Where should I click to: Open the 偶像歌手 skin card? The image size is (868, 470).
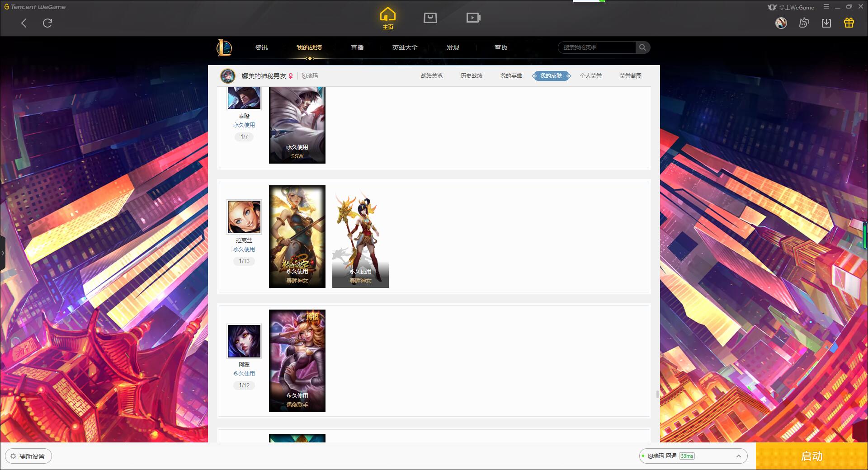coord(297,361)
